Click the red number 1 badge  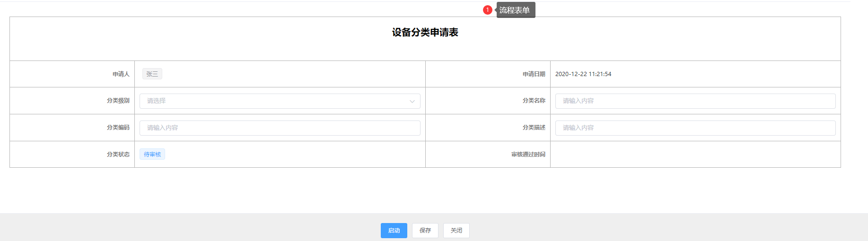coord(487,10)
